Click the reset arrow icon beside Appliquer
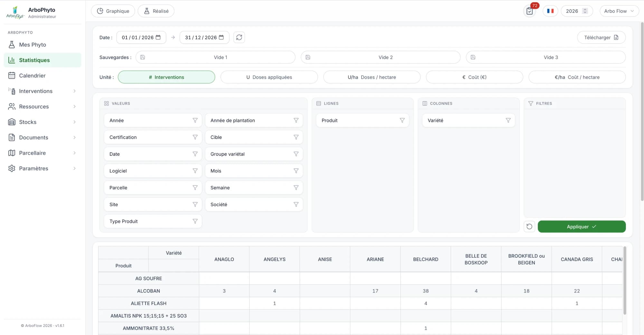 click(529, 227)
